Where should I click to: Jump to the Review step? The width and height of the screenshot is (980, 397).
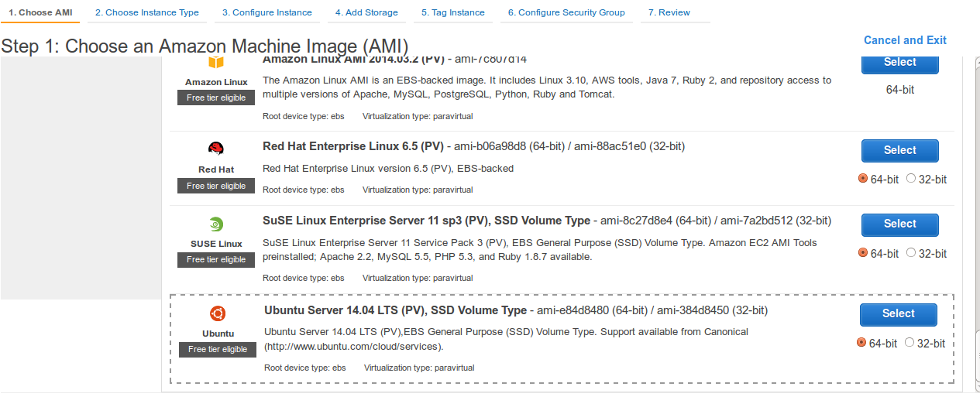669,12
